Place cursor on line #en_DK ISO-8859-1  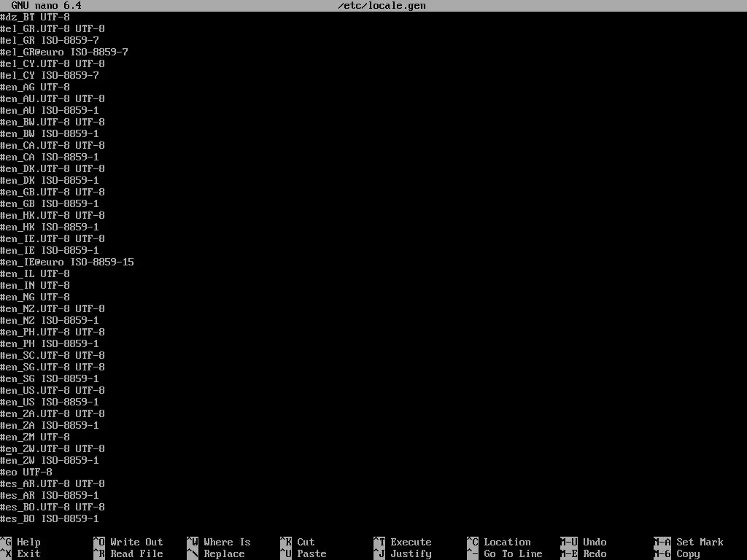(50, 181)
